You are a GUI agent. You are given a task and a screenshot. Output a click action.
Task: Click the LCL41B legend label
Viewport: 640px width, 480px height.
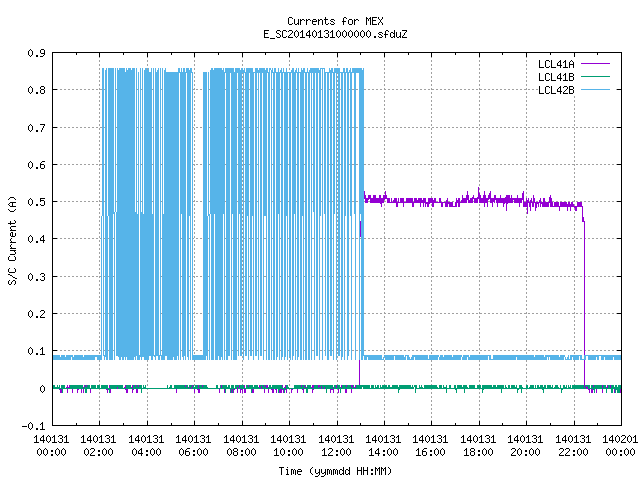coord(556,77)
